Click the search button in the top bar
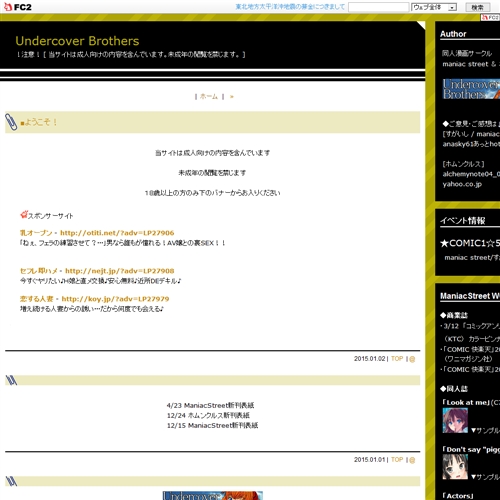 [x=478, y=7]
